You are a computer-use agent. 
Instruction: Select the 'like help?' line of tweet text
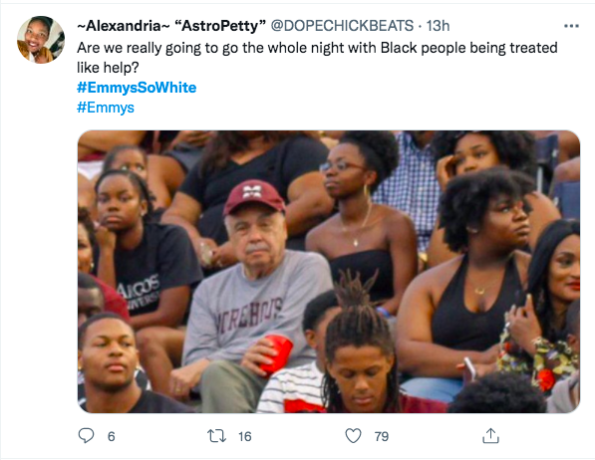click(x=108, y=68)
